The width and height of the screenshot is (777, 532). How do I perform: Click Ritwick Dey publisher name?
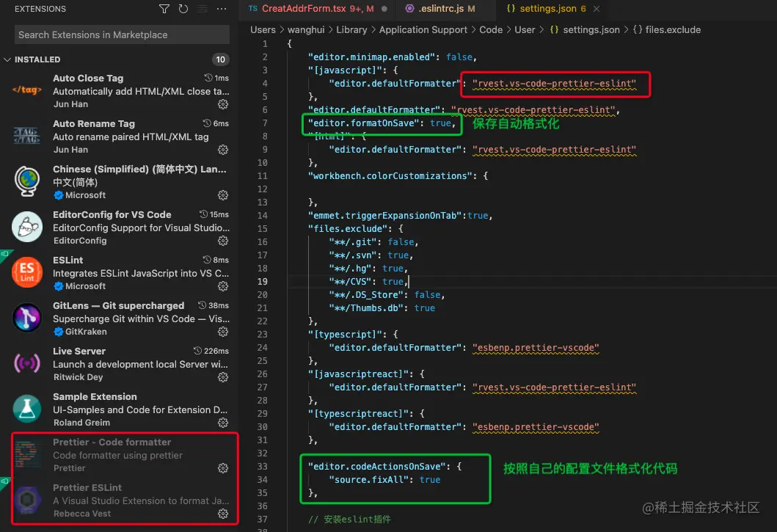pos(79,377)
